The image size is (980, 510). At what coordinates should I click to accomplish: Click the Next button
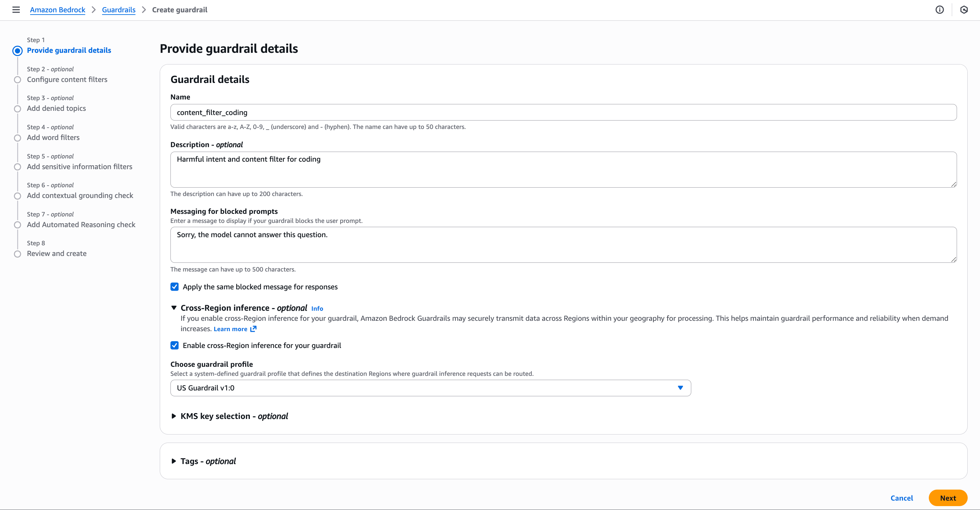[x=947, y=498]
